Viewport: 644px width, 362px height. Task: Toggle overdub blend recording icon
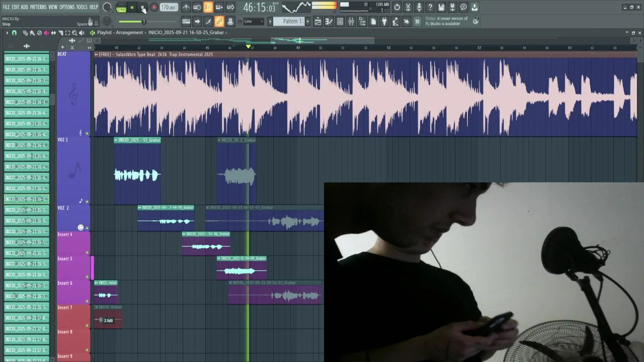[x=219, y=7]
